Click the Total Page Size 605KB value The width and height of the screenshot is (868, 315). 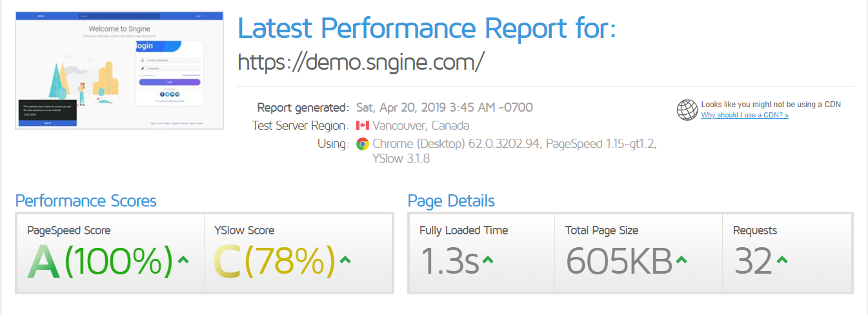pyautogui.click(x=620, y=261)
